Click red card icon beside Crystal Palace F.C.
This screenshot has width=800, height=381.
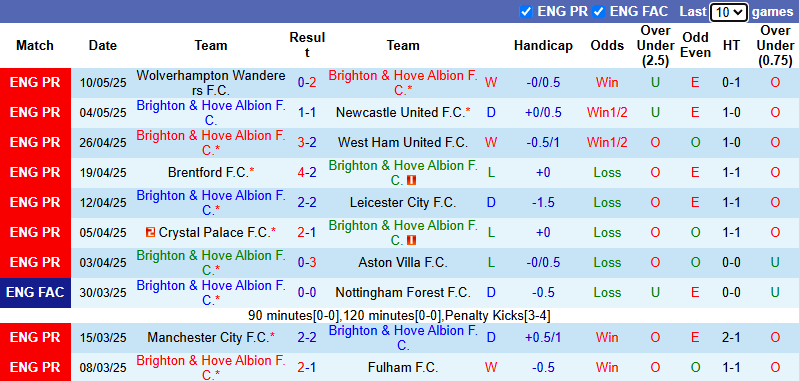pos(151,233)
